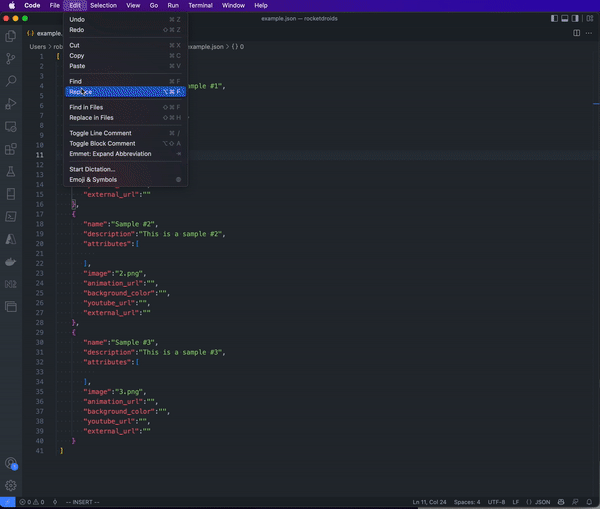Click the example.json breadcrumb segment
The height and width of the screenshot is (509, 600).
coord(205,47)
